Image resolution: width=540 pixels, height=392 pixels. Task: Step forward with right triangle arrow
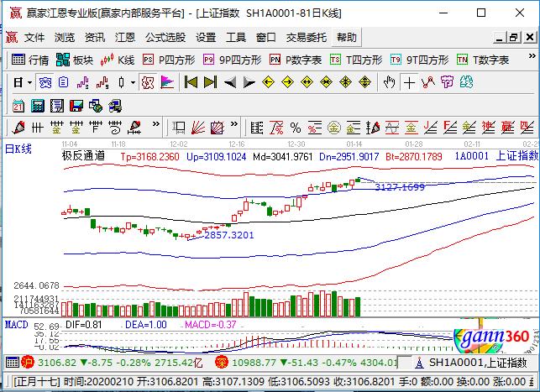[x=249, y=82]
